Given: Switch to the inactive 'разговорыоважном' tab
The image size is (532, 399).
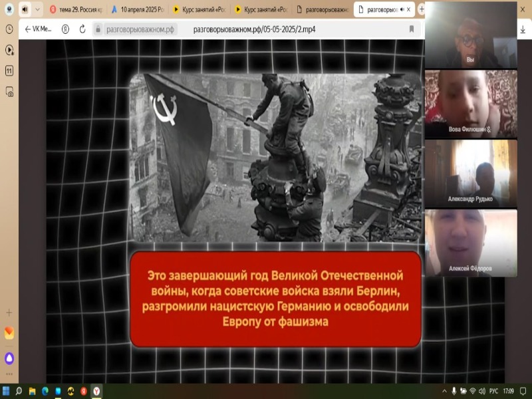Looking at the screenshot, I should tap(323, 9).
